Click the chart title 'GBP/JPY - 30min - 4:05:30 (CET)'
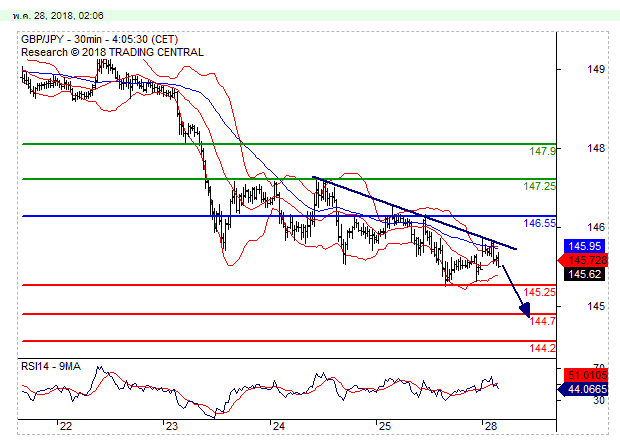 (100, 40)
